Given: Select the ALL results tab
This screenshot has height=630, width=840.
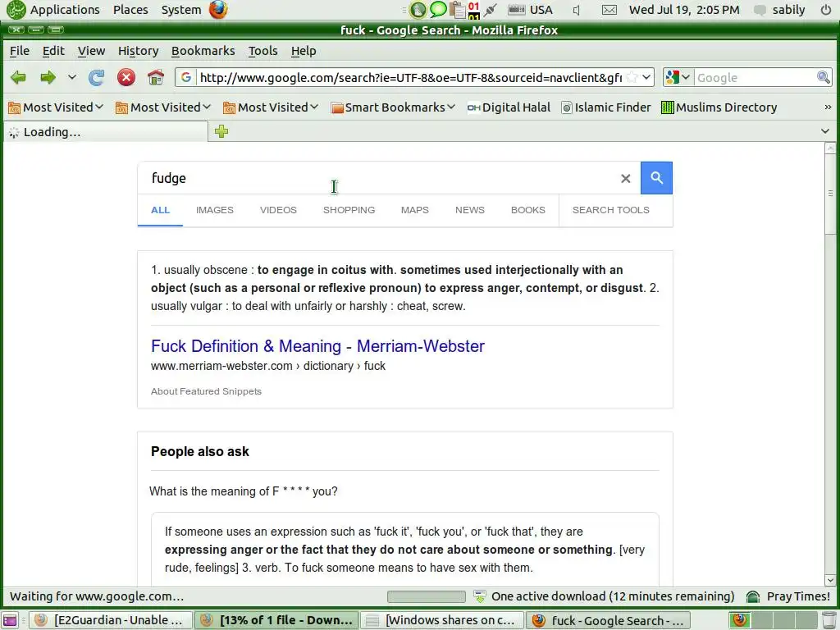Looking at the screenshot, I should [x=160, y=210].
